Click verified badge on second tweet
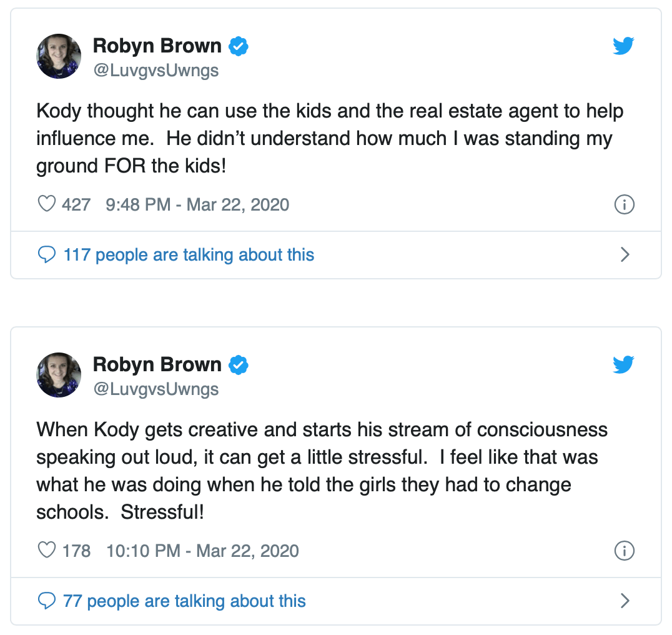Viewport: 672px width, 635px height. [239, 365]
